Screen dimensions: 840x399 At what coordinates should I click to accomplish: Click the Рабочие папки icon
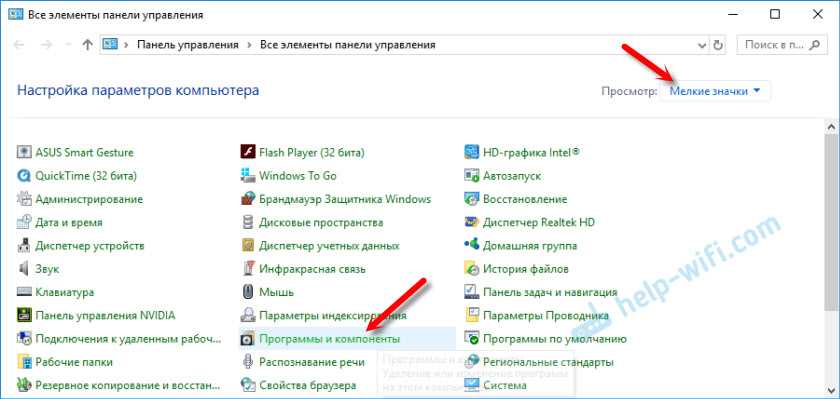click(24, 362)
